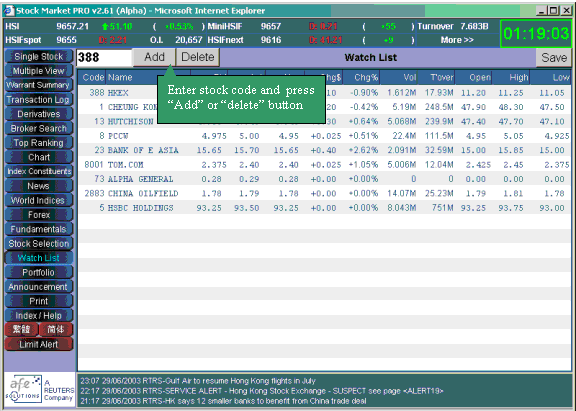Open the News section
The width and height of the screenshot is (576, 411).
39,186
